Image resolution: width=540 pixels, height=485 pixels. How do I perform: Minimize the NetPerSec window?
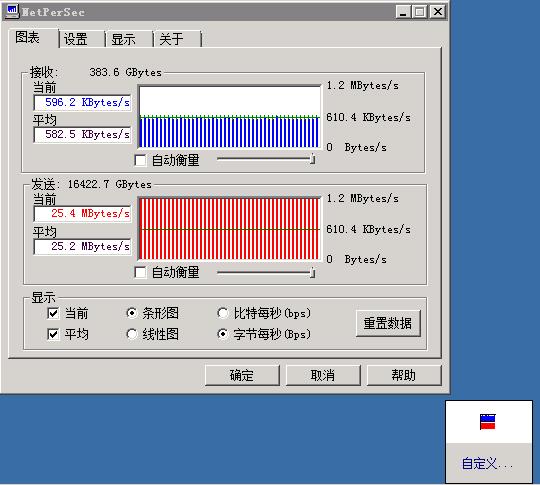point(403,12)
